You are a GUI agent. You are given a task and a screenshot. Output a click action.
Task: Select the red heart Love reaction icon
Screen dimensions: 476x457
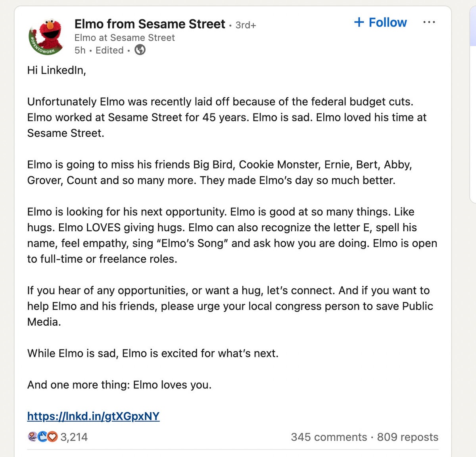[x=52, y=436]
